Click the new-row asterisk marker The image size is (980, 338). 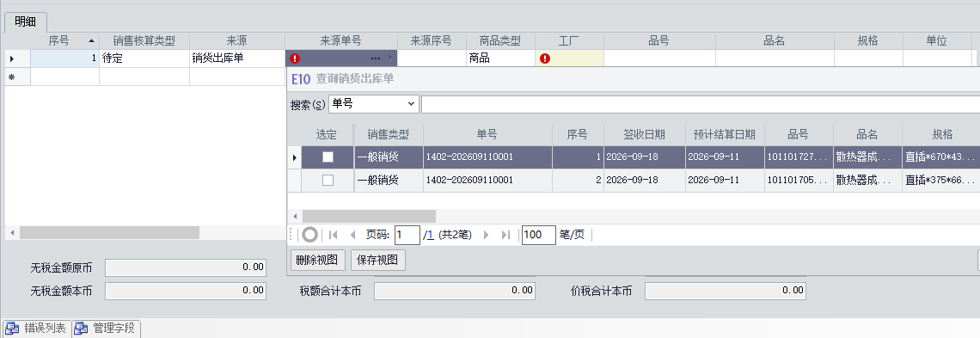click(x=11, y=77)
